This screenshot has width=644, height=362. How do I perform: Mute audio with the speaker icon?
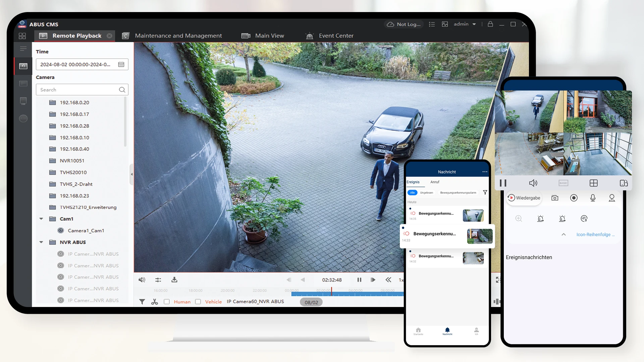pyautogui.click(x=142, y=280)
